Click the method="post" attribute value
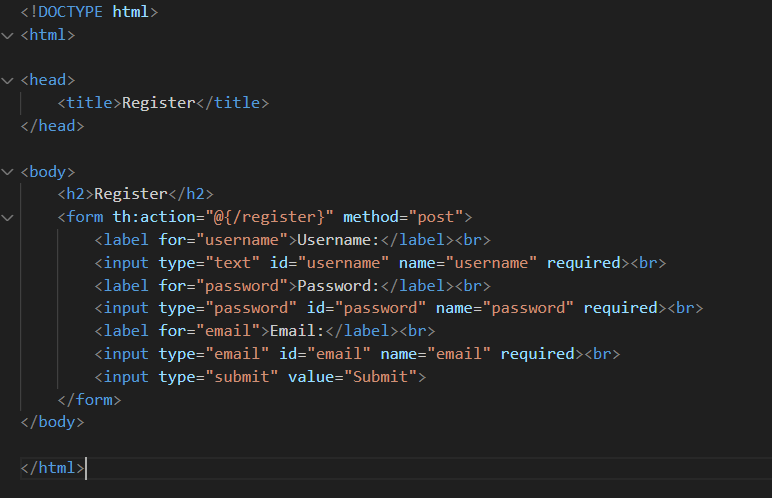772x498 pixels. coord(430,217)
